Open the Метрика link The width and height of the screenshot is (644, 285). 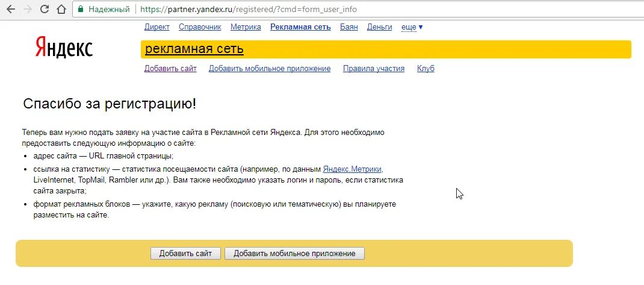click(x=246, y=27)
